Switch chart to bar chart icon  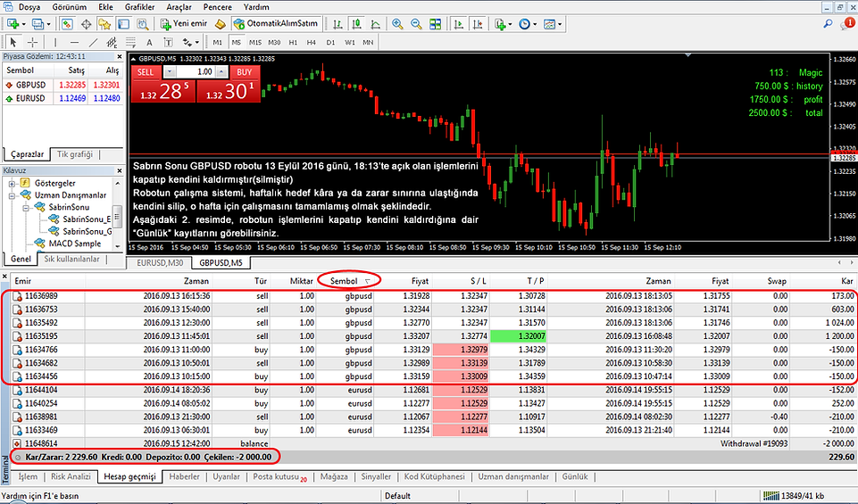pyautogui.click(x=337, y=24)
